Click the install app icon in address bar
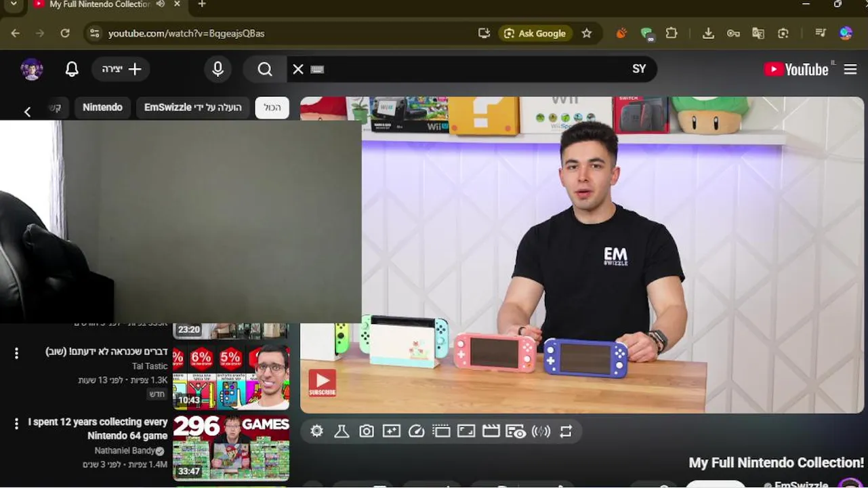The height and width of the screenshot is (488, 868). click(x=484, y=33)
